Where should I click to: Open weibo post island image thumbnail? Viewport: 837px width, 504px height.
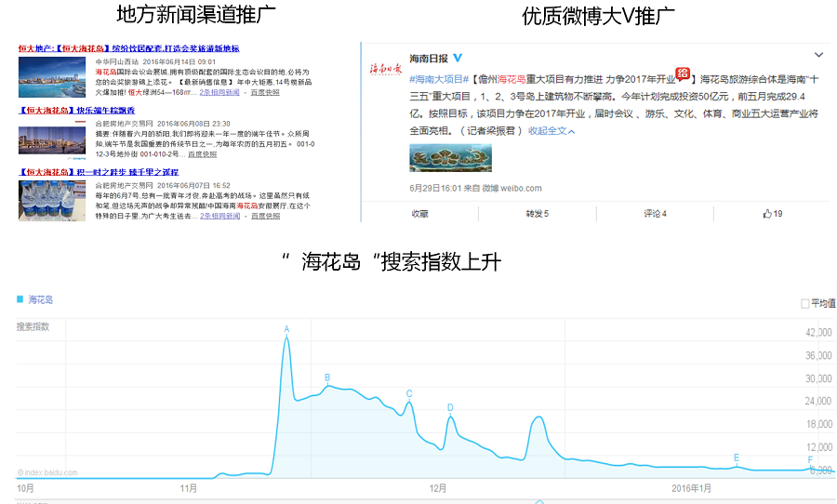(x=450, y=158)
